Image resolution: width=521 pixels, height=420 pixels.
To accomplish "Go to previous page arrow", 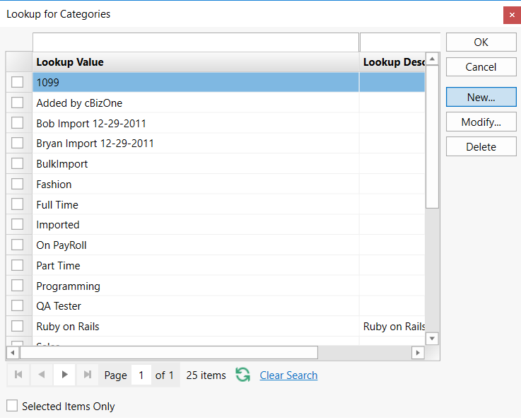I will pos(42,375).
